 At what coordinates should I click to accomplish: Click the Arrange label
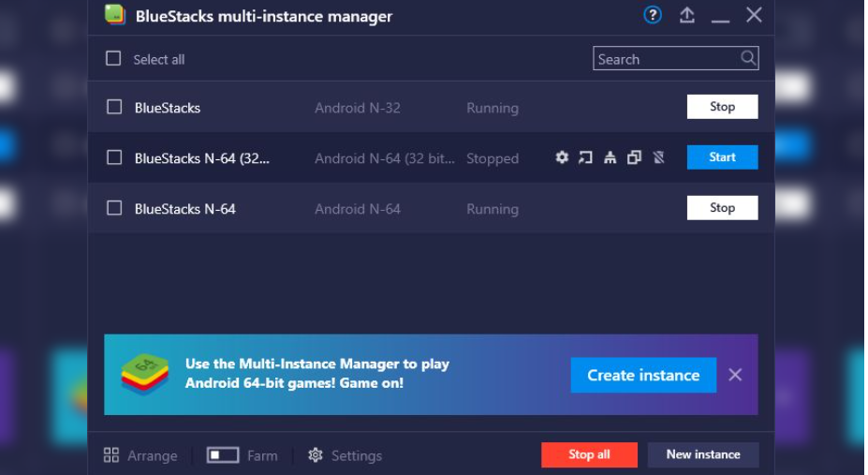[x=153, y=455]
